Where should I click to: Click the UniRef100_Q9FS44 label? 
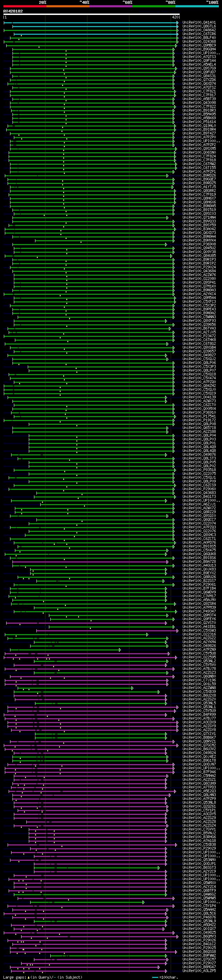tap(199, 60)
